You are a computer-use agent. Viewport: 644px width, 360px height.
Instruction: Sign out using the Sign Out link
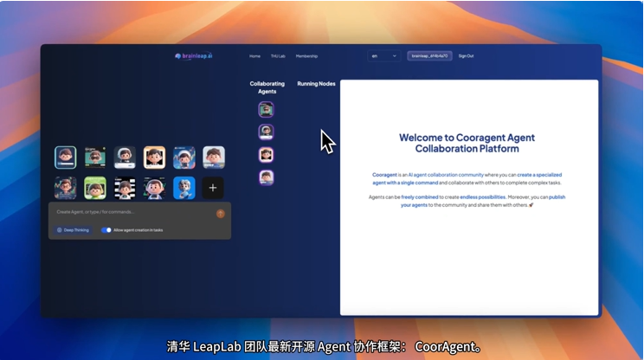coord(466,56)
